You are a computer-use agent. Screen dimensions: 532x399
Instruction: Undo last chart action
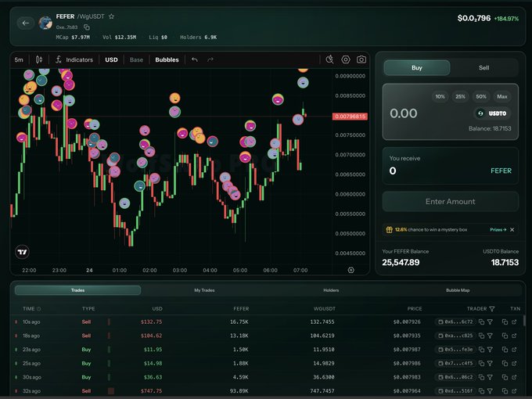pyautogui.click(x=194, y=59)
